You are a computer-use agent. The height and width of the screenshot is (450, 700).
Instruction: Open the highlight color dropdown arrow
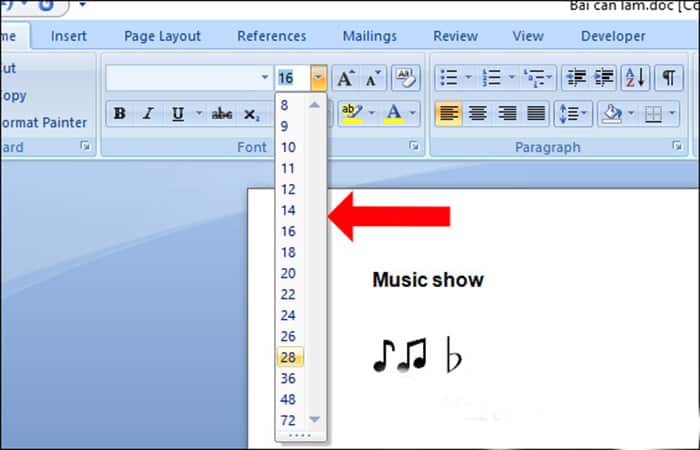pyautogui.click(x=371, y=114)
